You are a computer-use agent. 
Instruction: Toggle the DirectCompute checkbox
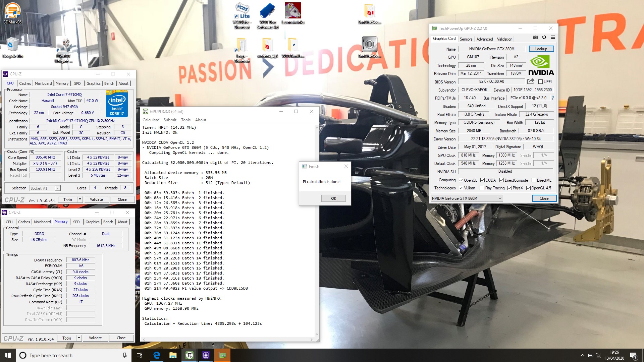501,180
